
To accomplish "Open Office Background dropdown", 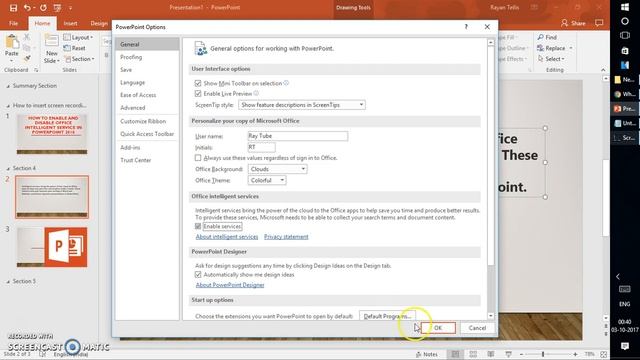I will coord(278,169).
